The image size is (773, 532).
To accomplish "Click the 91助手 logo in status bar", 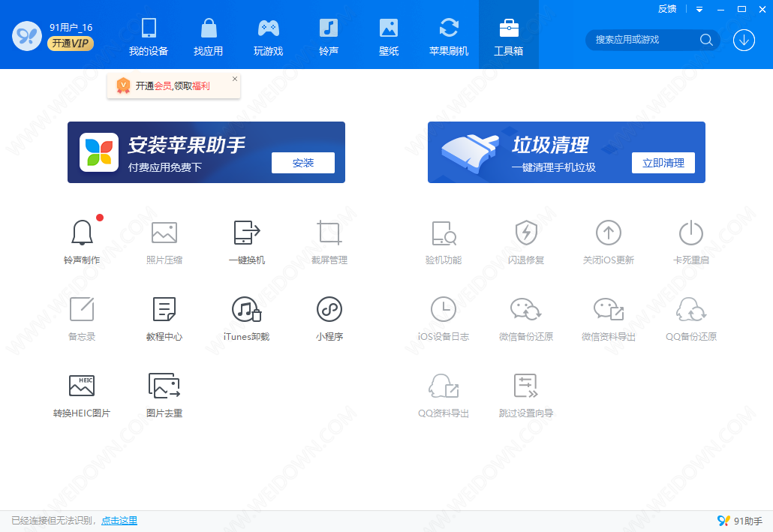I will 739,521.
